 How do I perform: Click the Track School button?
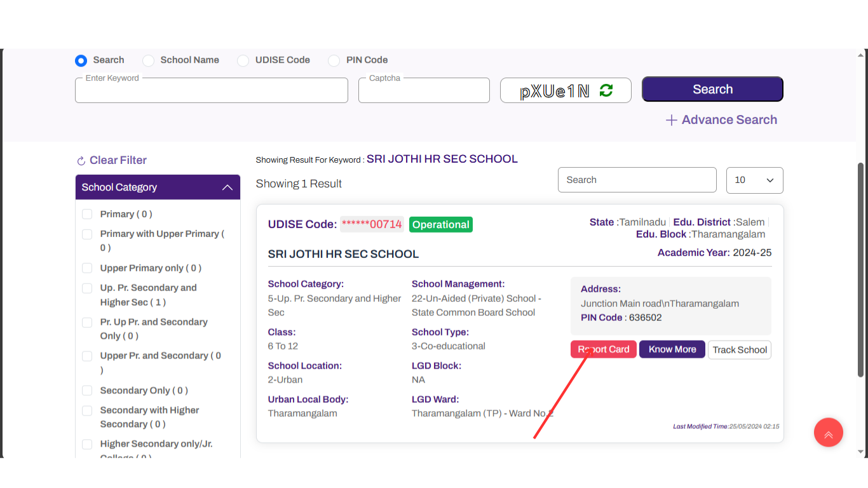click(x=739, y=349)
